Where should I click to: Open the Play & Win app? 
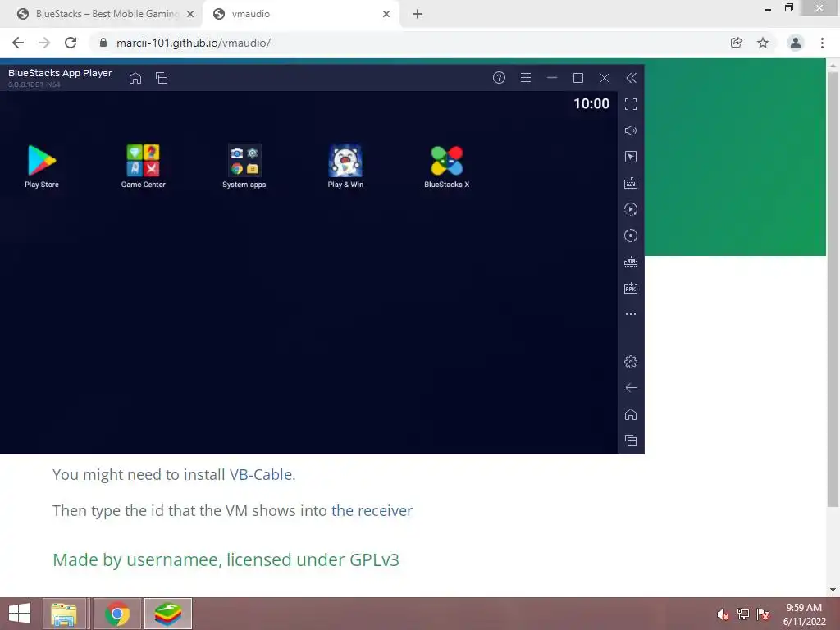tap(345, 166)
